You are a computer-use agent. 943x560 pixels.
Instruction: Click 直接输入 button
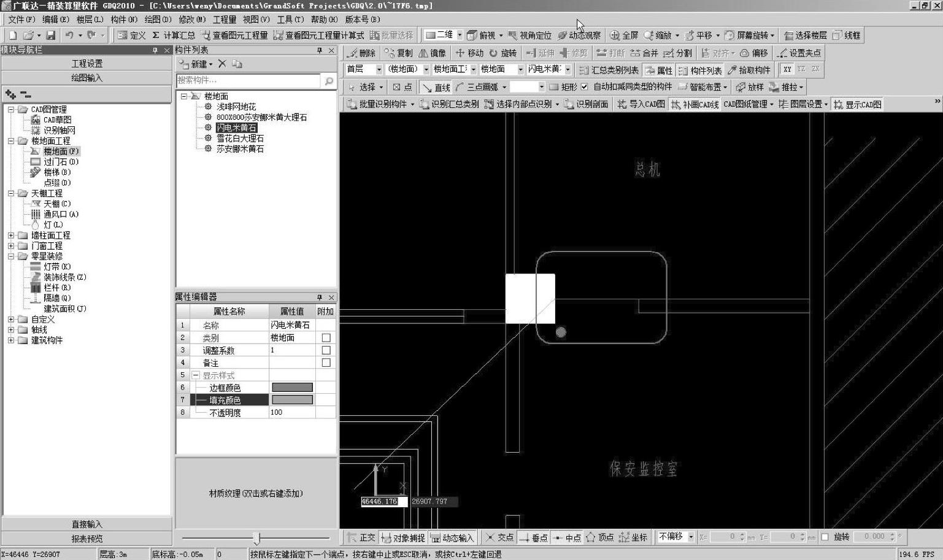(87, 524)
